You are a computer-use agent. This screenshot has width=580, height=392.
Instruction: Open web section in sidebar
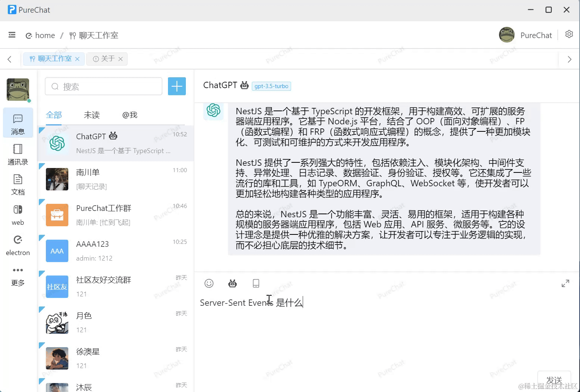(x=18, y=215)
